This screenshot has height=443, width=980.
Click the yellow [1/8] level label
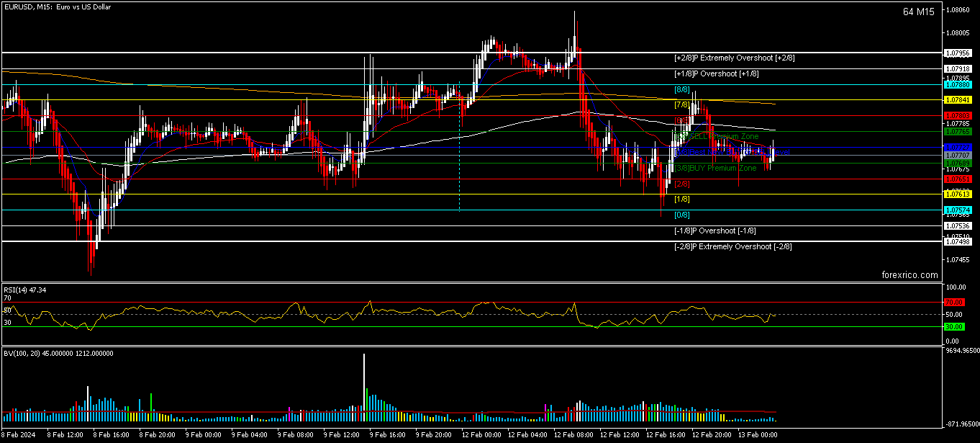(681, 200)
